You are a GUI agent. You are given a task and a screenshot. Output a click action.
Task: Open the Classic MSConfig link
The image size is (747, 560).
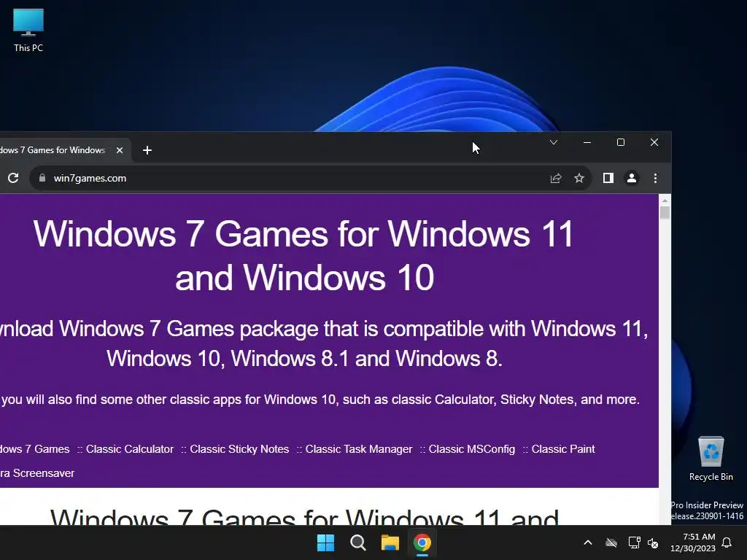(472, 449)
